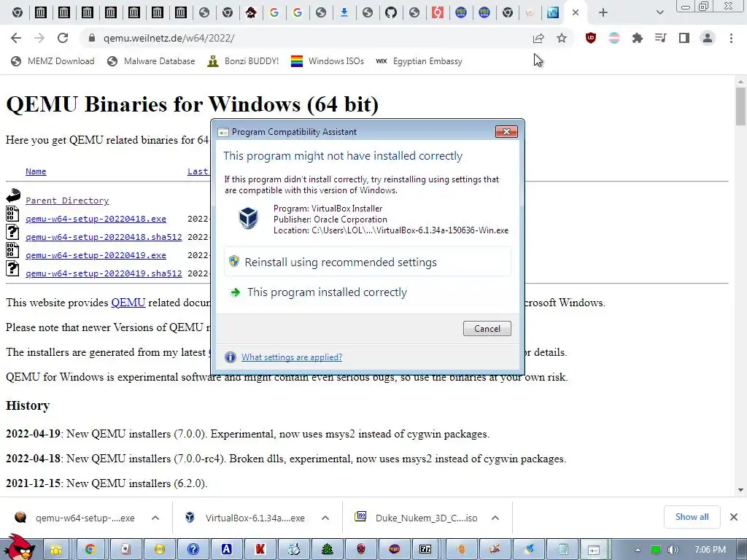Open the Spider-Man taskbar icon
This screenshot has height=560, width=747.
tap(362, 550)
